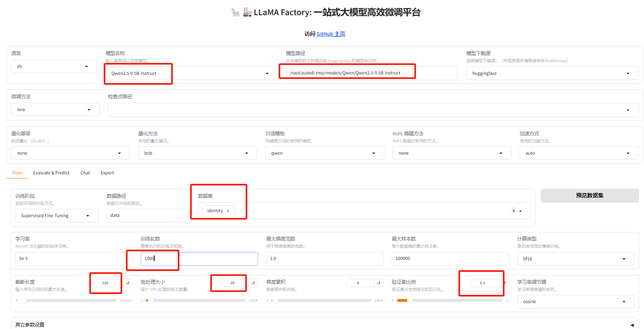The height and width of the screenshot is (329, 644).
Task: Open the 语言 dropdown showing zh
Action: point(54,66)
